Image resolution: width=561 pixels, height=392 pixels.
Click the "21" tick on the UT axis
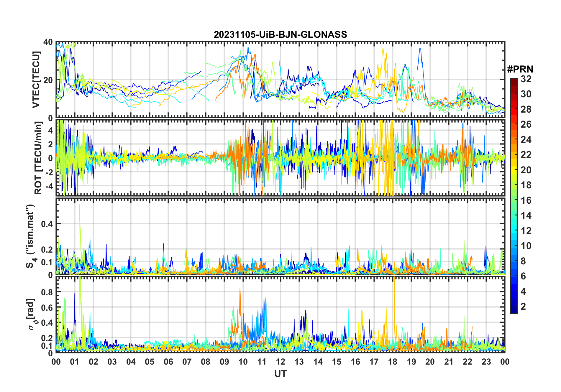coord(449,362)
